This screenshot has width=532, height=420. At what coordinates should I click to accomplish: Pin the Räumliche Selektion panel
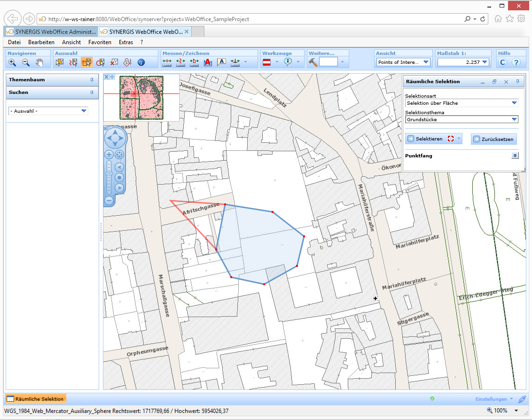tap(517, 81)
